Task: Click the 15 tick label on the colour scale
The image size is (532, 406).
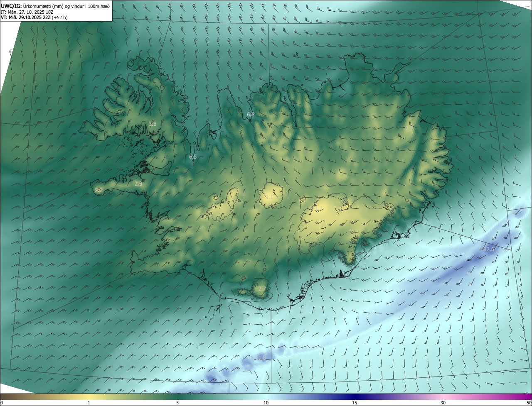Action: tap(355, 403)
